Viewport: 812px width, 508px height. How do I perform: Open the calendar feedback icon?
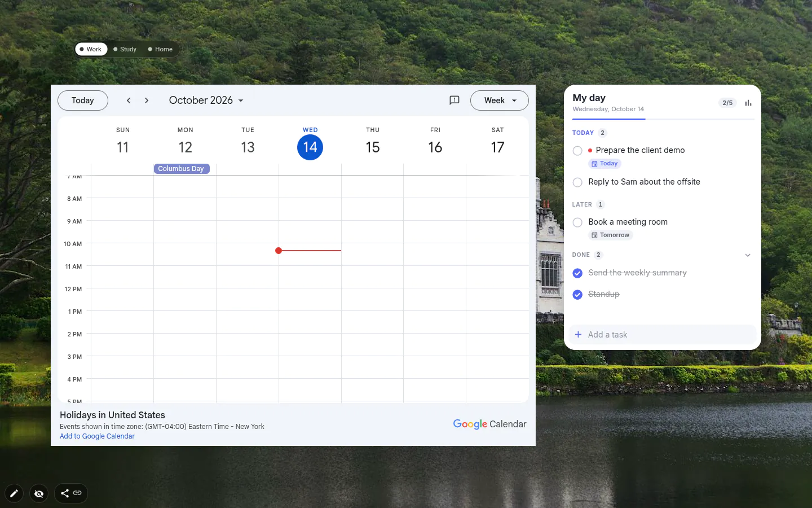pos(454,100)
